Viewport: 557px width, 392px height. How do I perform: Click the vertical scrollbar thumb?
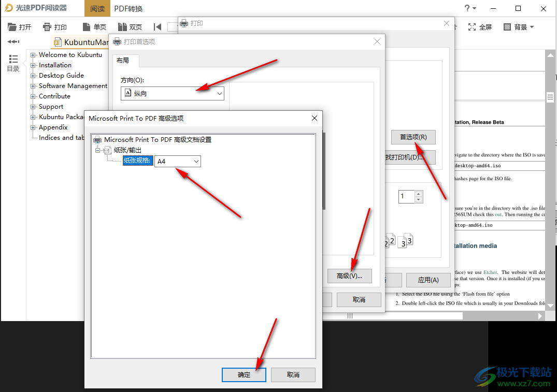pyautogui.click(x=550, y=97)
